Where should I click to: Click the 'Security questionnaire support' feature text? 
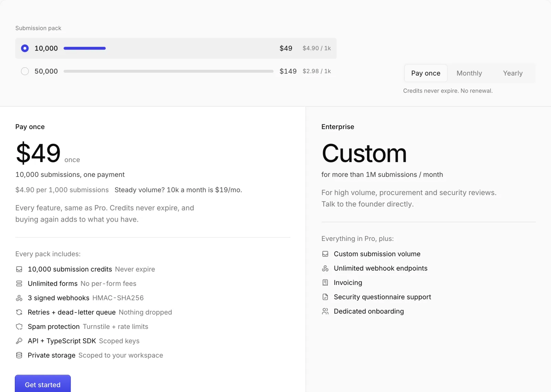click(x=382, y=297)
